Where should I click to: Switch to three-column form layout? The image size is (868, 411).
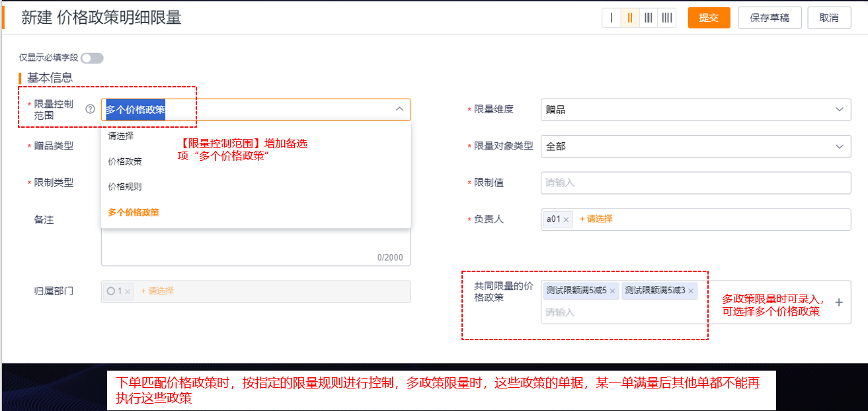click(649, 18)
